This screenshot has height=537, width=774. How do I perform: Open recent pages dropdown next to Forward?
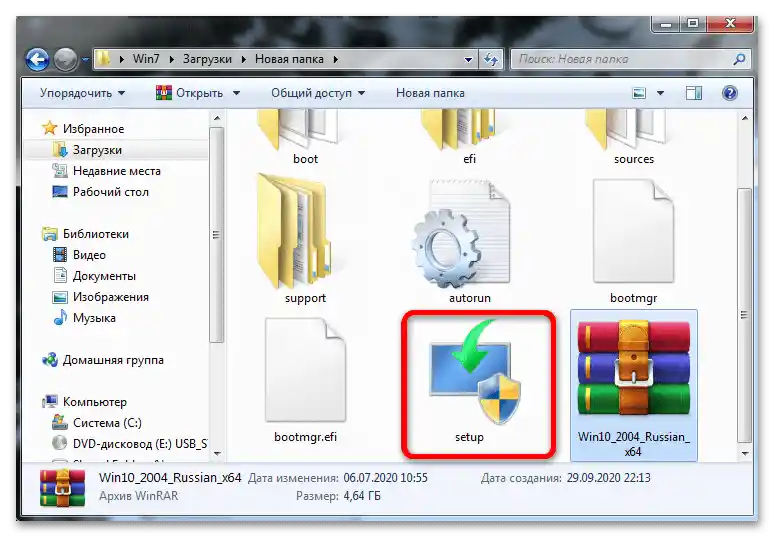click(86, 60)
